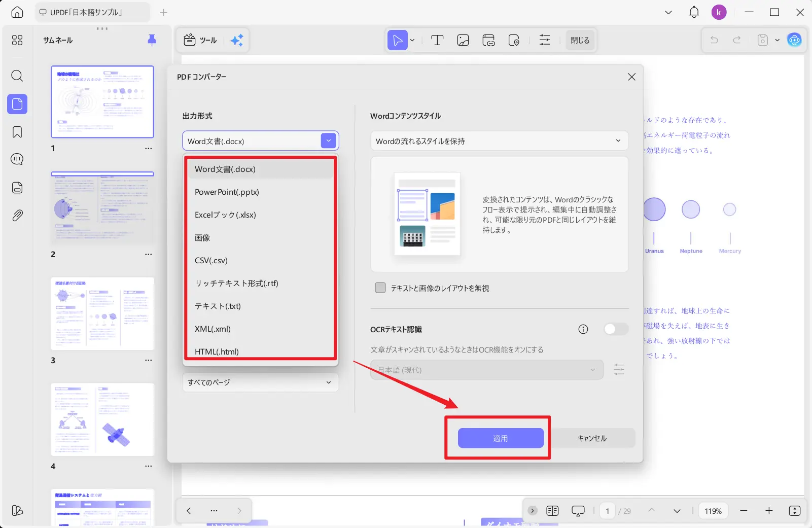Open notifications bell
The width and height of the screenshot is (812, 528).
point(694,12)
